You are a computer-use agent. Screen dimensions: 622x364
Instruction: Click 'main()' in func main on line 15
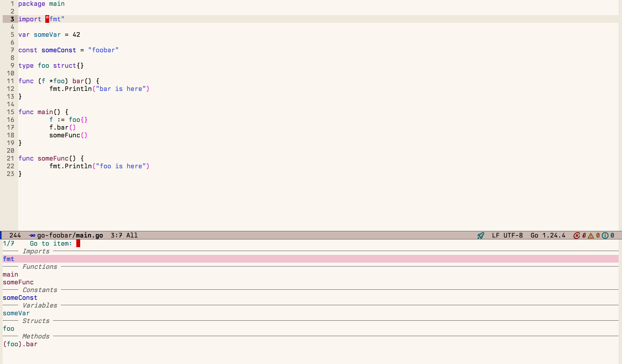[49, 112]
